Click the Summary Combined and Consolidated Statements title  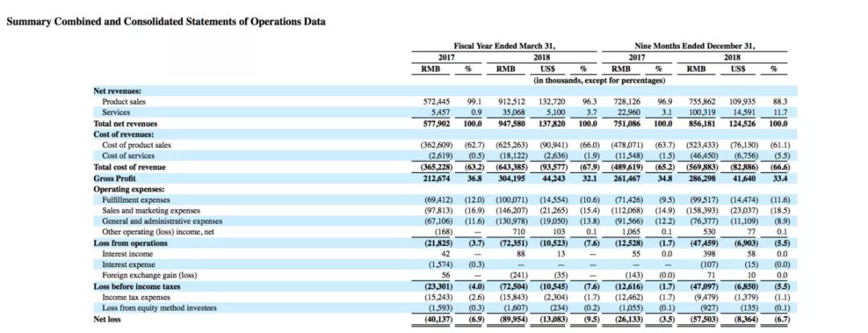coord(166,23)
